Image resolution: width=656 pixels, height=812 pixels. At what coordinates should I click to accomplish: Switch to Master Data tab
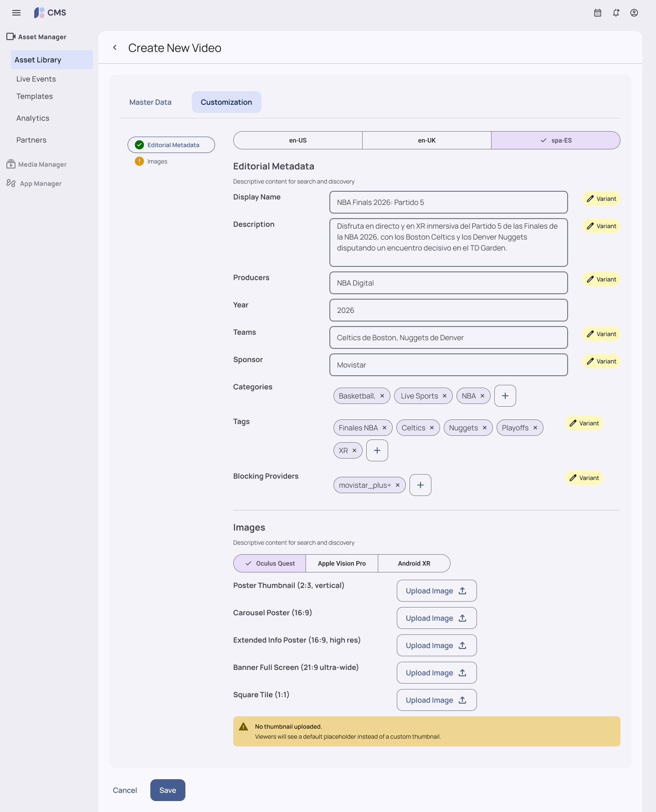point(150,102)
